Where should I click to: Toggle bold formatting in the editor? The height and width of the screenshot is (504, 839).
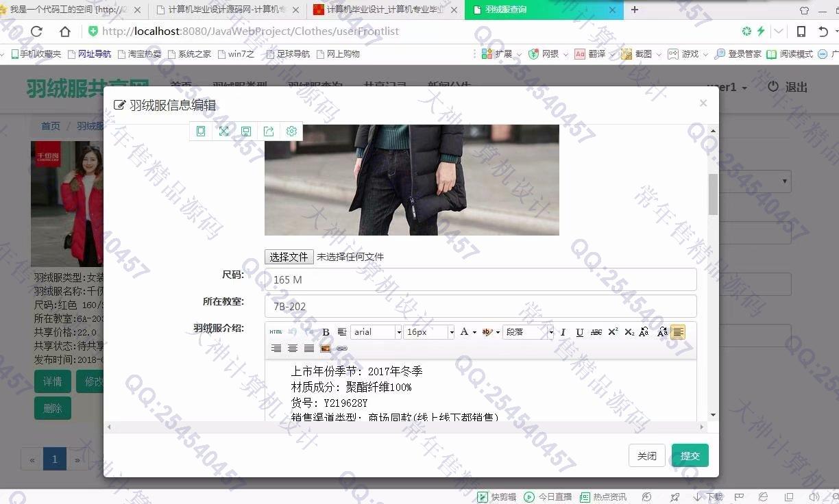[x=326, y=332]
